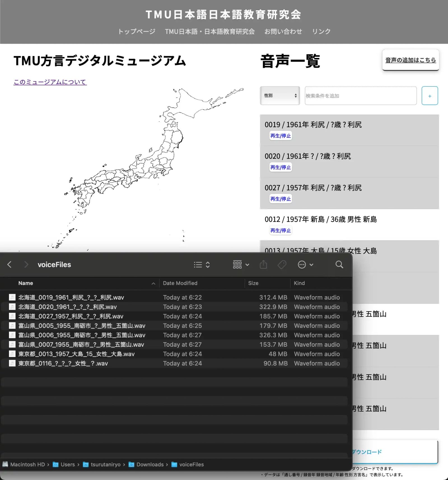Screen dimensions: 448x480
Task: Click the このミュージアムについて link
Action: tap(50, 82)
